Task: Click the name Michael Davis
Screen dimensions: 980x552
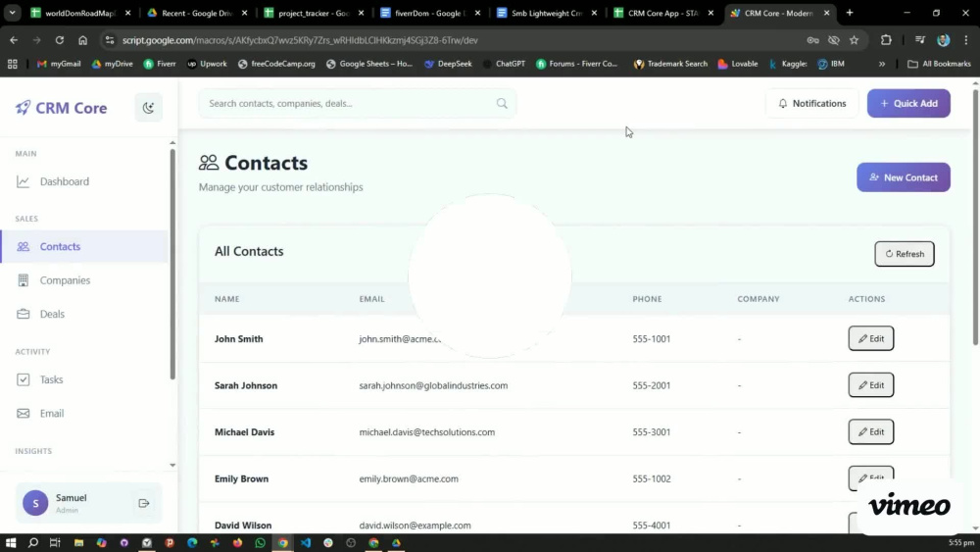Action: pyautogui.click(x=244, y=432)
